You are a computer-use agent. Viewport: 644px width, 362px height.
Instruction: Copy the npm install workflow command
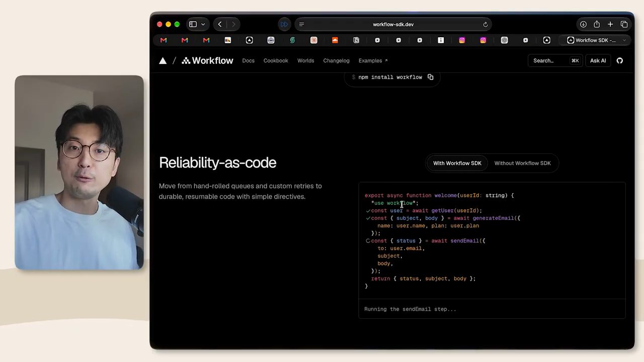coord(430,77)
